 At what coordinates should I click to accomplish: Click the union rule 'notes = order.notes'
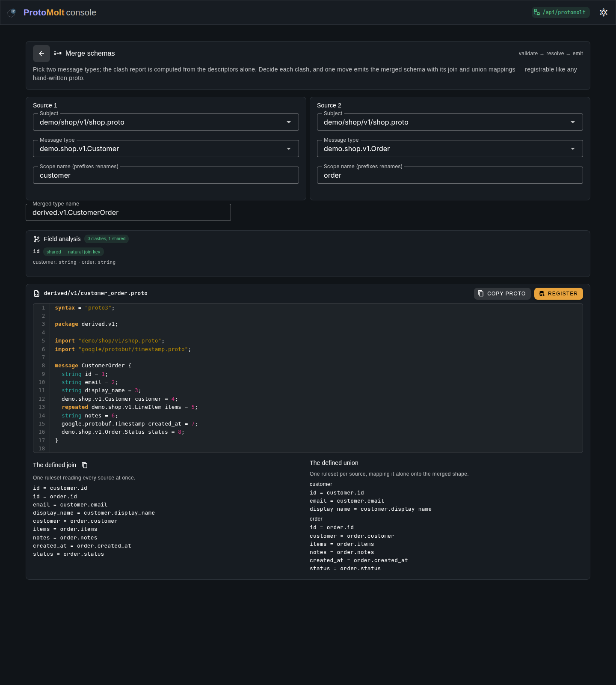coord(342,552)
